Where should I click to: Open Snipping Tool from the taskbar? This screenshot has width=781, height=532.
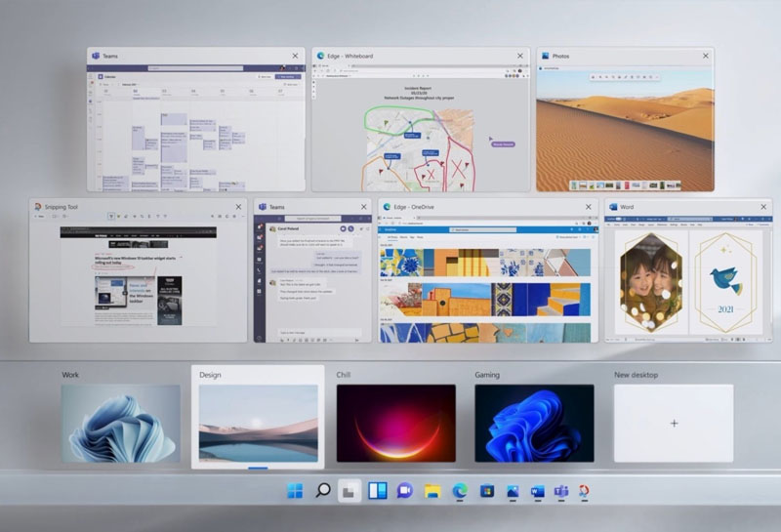584,491
